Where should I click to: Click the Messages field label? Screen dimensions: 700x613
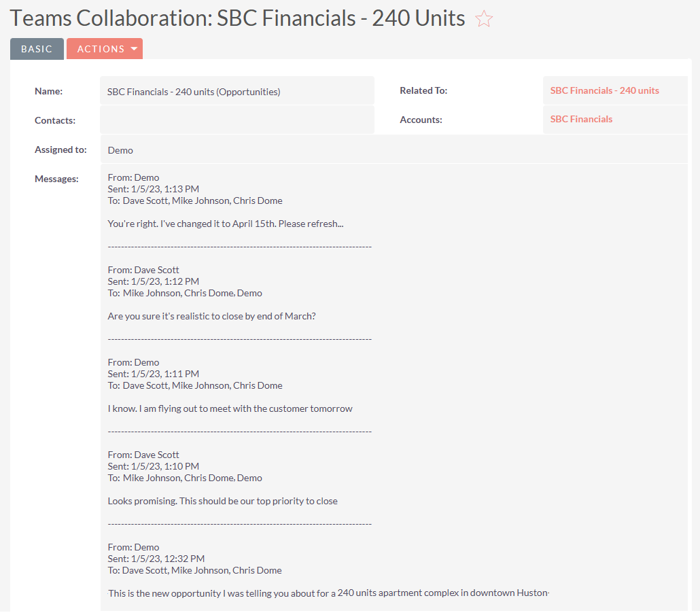pyautogui.click(x=56, y=179)
